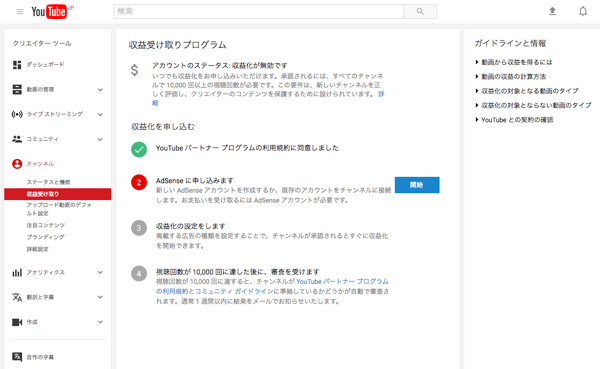The height and width of the screenshot is (369, 600).
Task: Click 収益化の設定をします step title
Action: tap(191, 226)
